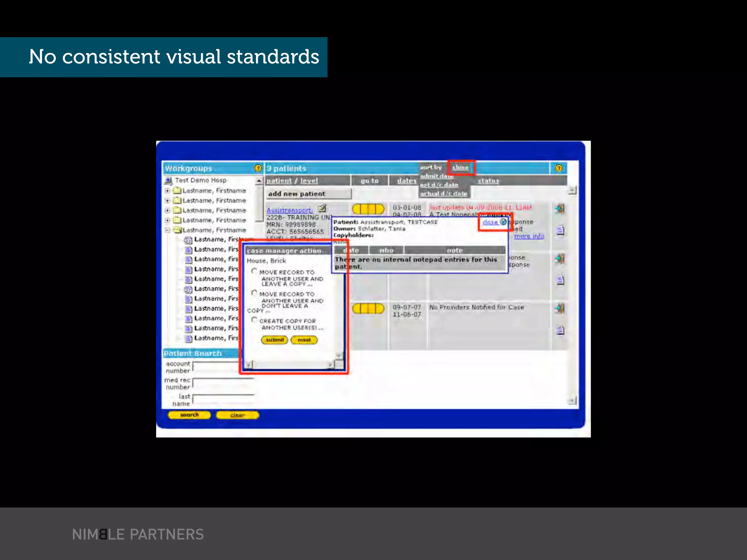Click the close X icon in the notepad popup
Image resolution: width=747 pixels, height=560 pixels.
pos(503,222)
